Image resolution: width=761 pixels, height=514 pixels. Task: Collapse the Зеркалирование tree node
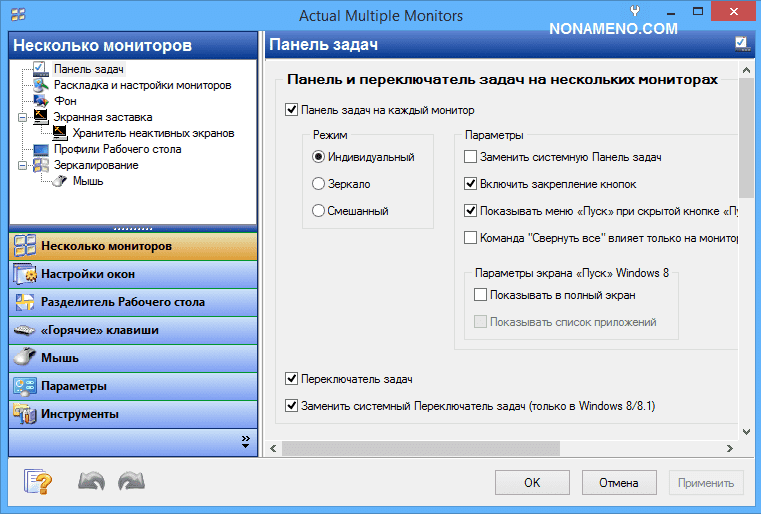pos(20,166)
